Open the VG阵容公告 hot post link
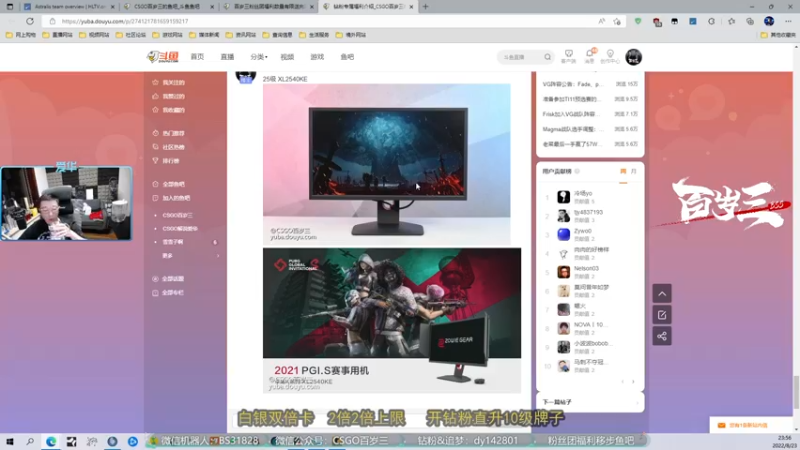 tap(572, 84)
